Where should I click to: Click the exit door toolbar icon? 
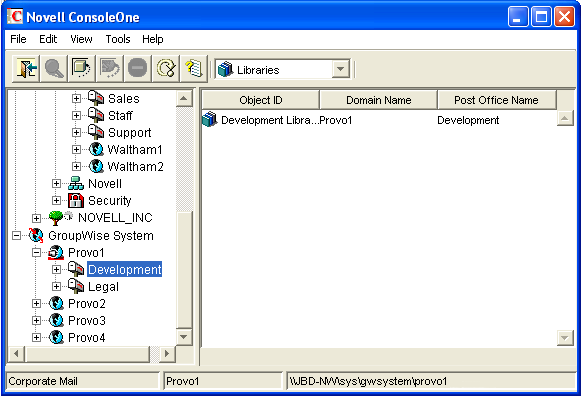[27, 69]
